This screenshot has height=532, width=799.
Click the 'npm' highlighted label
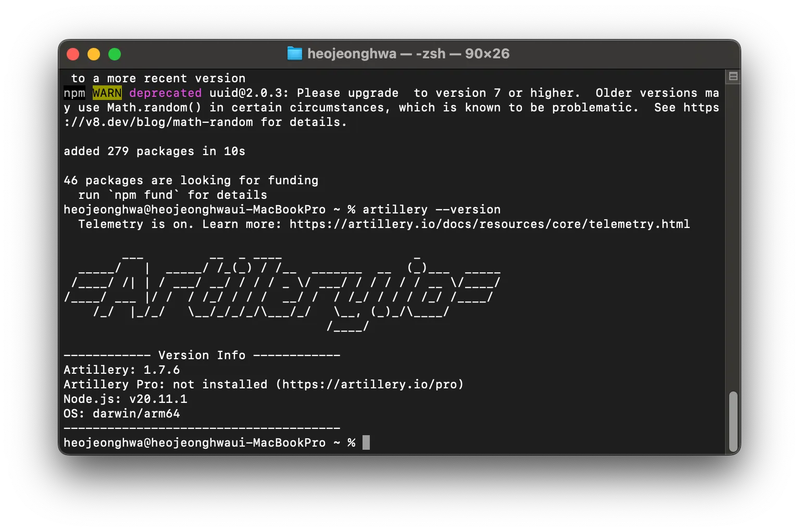click(x=74, y=93)
